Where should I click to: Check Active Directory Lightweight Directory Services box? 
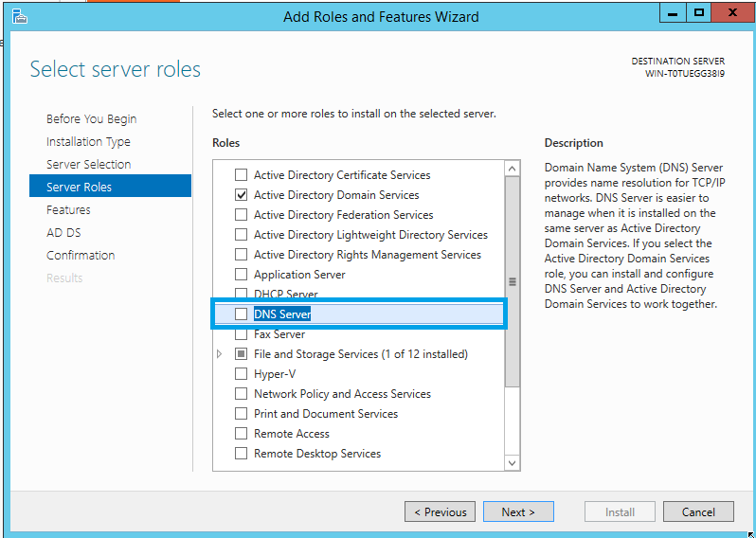[241, 234]
